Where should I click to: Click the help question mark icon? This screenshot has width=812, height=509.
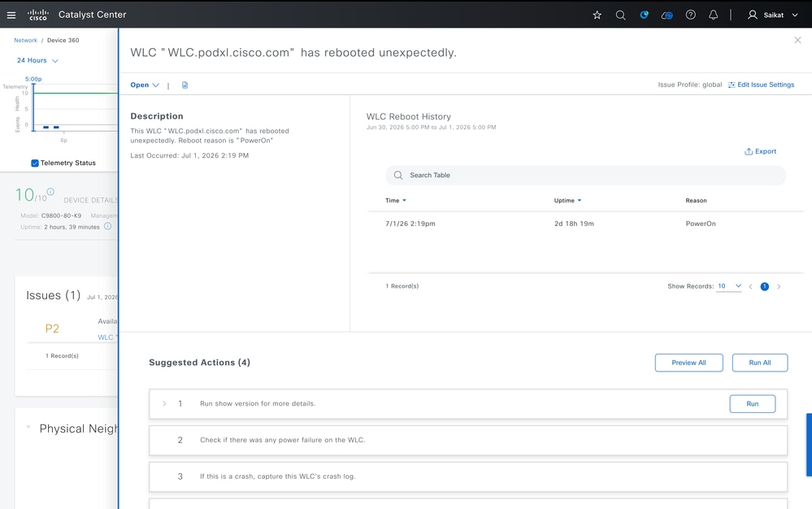click(690, 15)
